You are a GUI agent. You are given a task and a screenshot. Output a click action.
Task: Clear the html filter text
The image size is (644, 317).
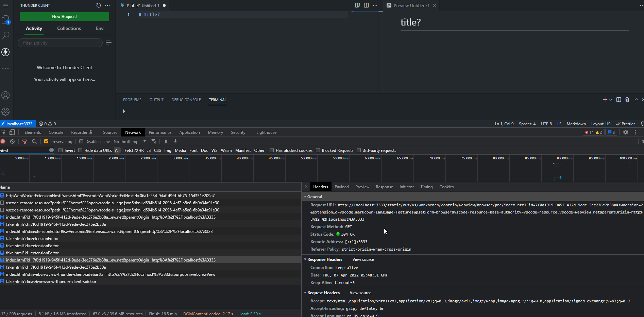click(x=51, y=150)
